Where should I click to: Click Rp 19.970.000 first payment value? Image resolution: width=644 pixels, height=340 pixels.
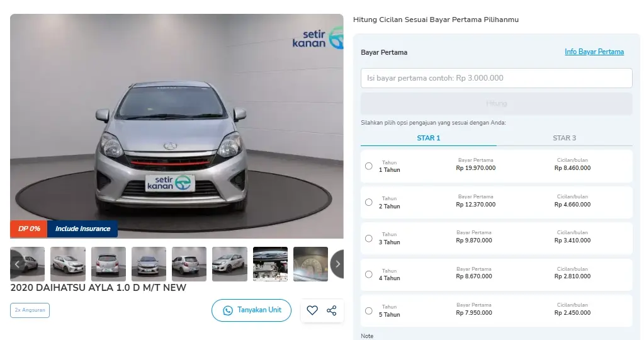pyautogui.click(x=476, y=168)
